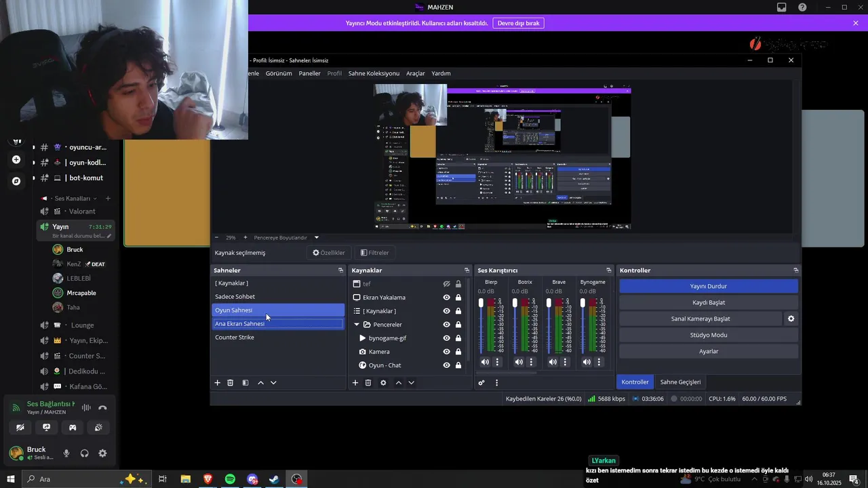The height and width of the screenshot is (488, 868).
Task: Open Brave channel three-dot options
Action: (565, 362)
